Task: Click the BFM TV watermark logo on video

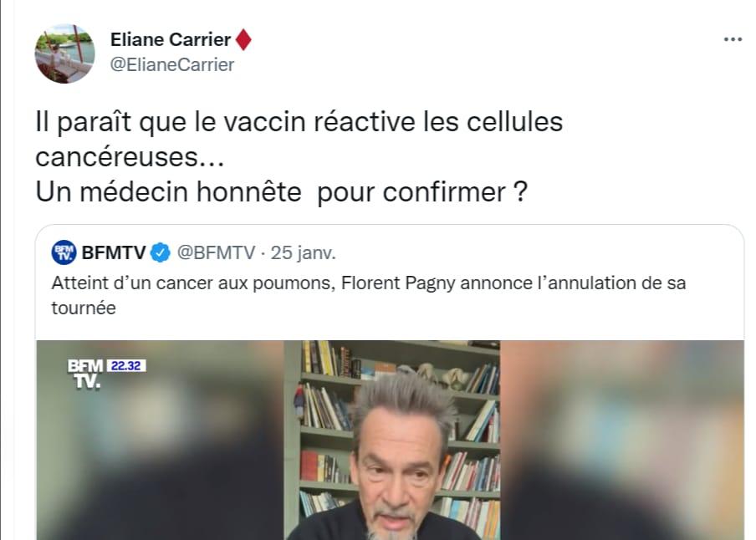Action: 85,373
